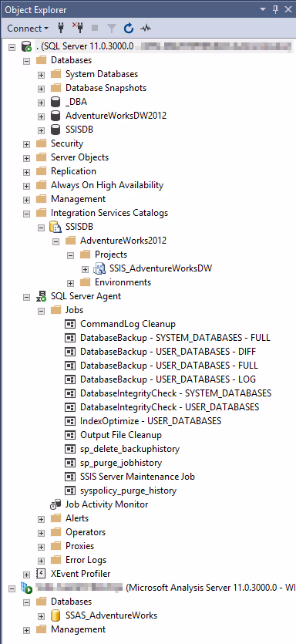Expand the Security folder

27,144
